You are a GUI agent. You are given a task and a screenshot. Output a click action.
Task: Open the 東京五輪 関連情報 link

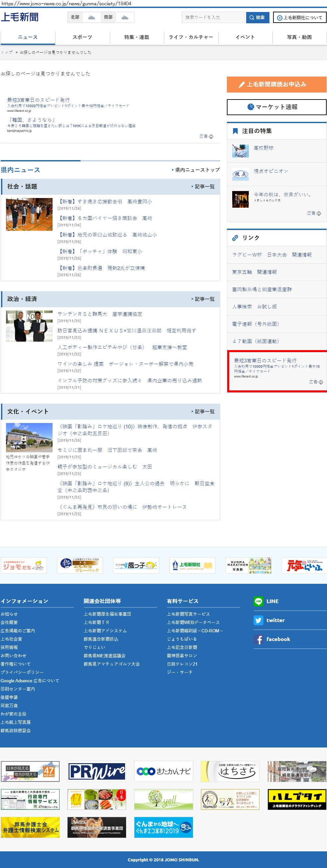point(254,272)
